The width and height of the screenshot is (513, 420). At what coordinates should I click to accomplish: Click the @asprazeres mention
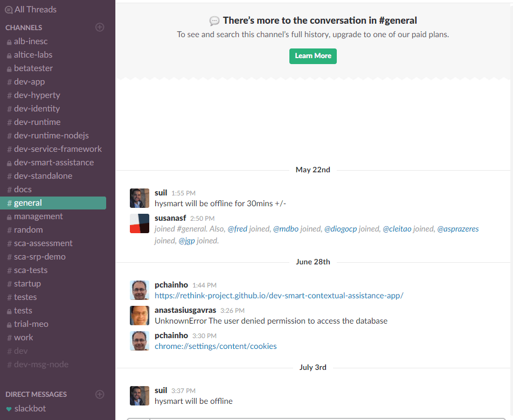[x=458, y=229]
